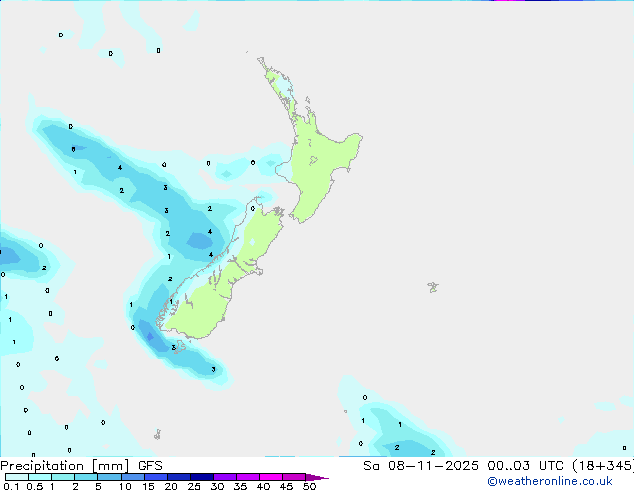Pick the 30 mm purple legend swatch
This screenshot has width=634, height=490.
(225, 477)
